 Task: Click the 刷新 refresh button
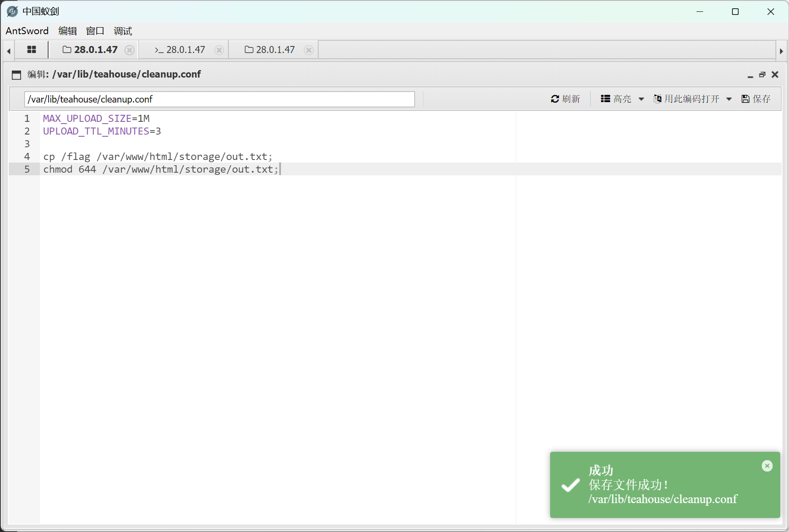click(565, 99)
